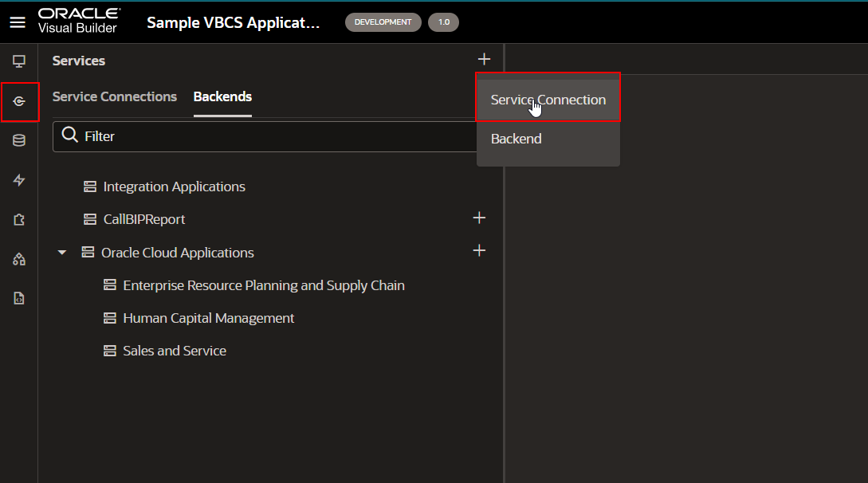Click the plus icon in Oracle Cloud Applications row
Image resolution: width=868 pixels, height=483 pixels.
pos(479,250)
